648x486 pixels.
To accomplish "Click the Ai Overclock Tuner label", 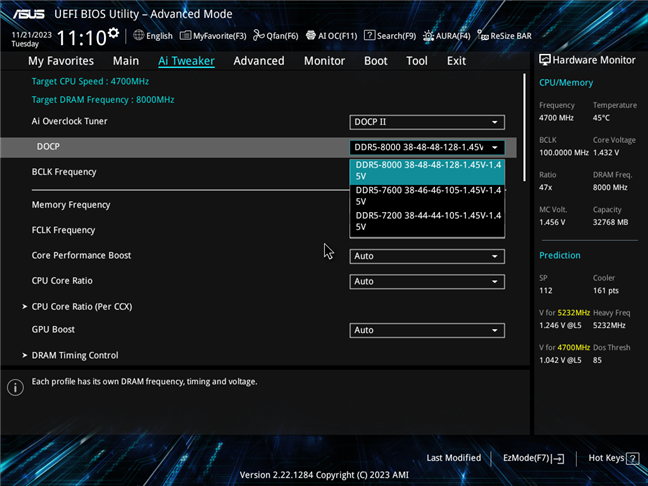I will [x=69, y=121].
